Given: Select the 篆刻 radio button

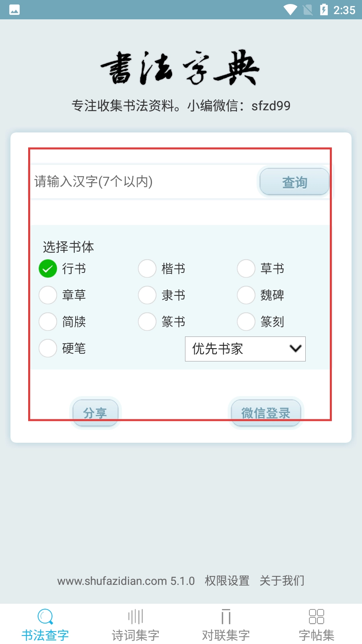Looking at the screenshot, I should [246, 322].
